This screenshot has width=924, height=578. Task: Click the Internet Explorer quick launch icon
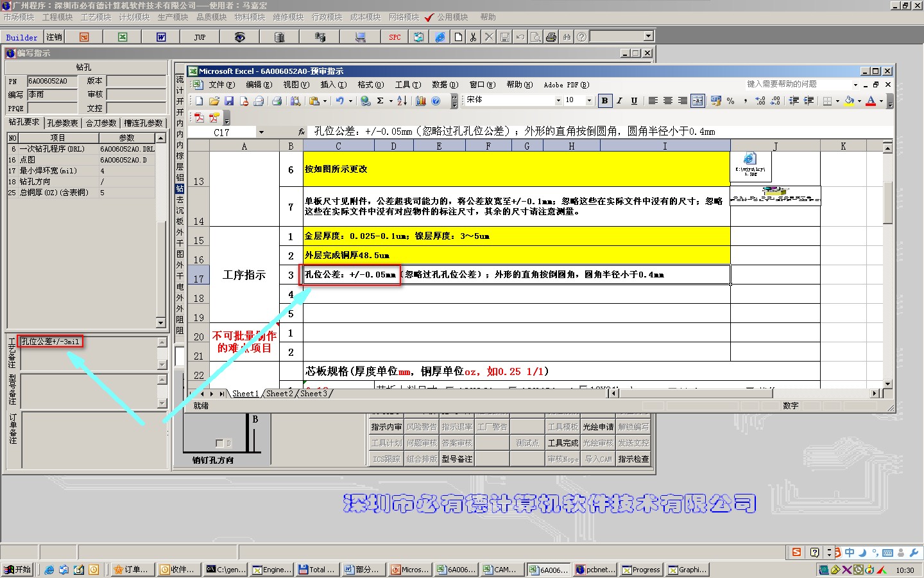tap(49, 570)
